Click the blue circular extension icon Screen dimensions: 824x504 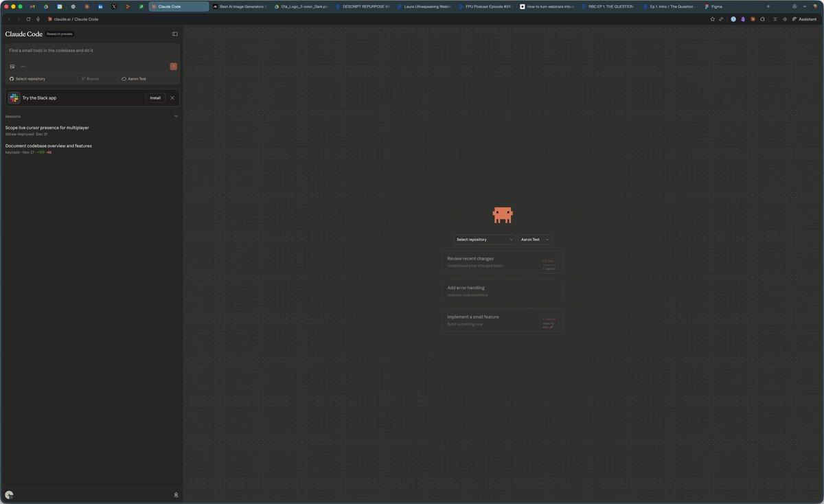733,19
